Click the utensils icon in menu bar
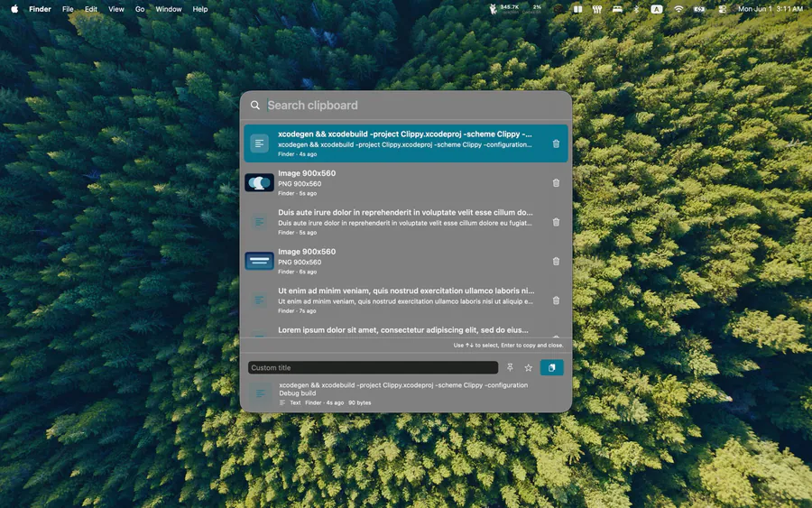The image size is (812, 508). pos(597,9)
